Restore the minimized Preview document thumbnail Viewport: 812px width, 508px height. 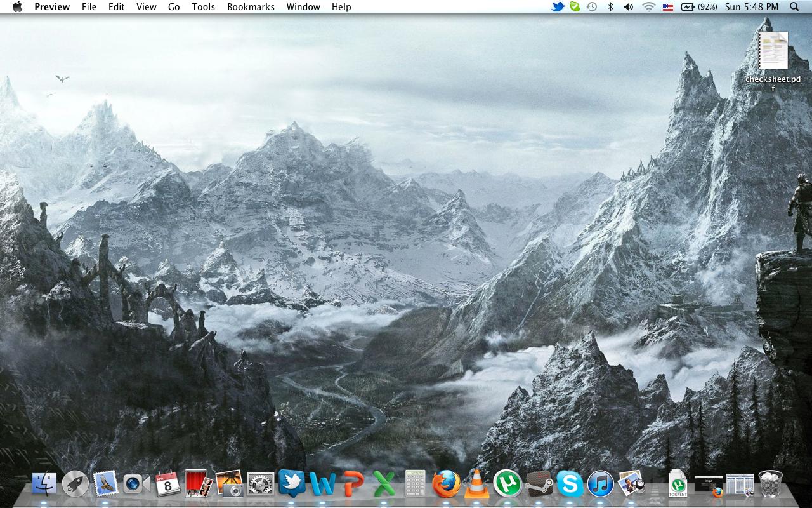740,485
